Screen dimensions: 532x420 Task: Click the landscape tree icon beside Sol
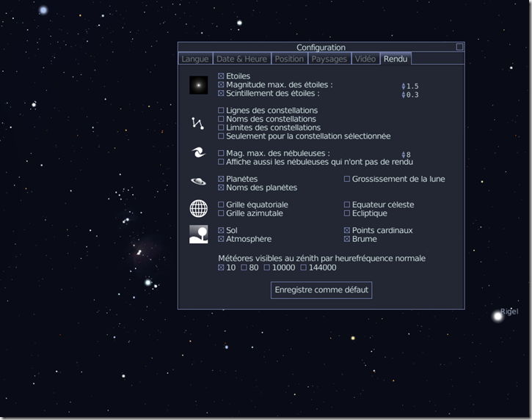tap(198, 235)
